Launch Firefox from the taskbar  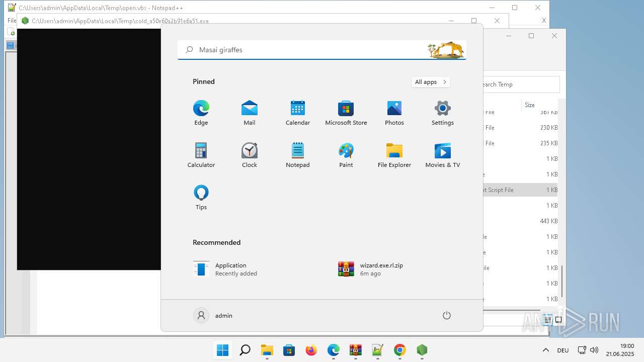[311, 350]
